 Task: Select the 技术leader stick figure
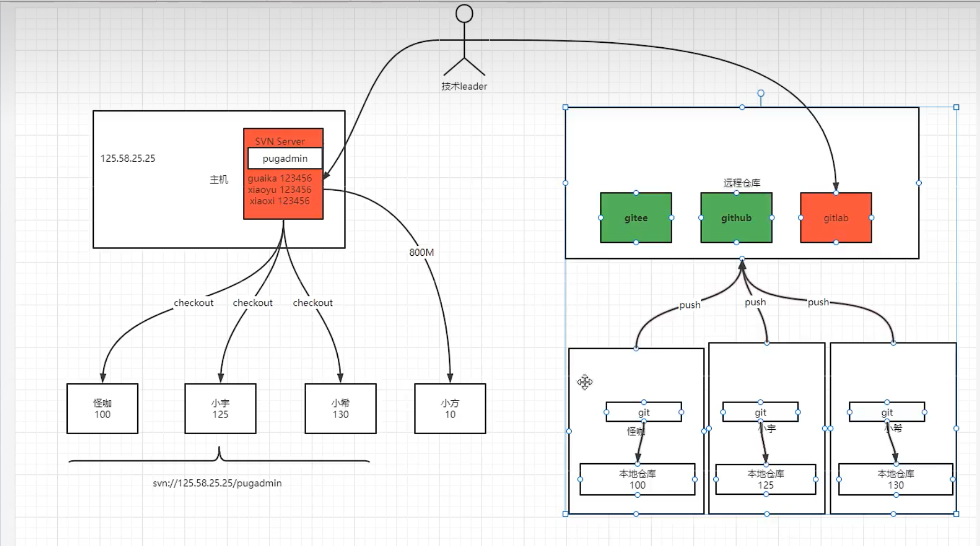(464, 40)
